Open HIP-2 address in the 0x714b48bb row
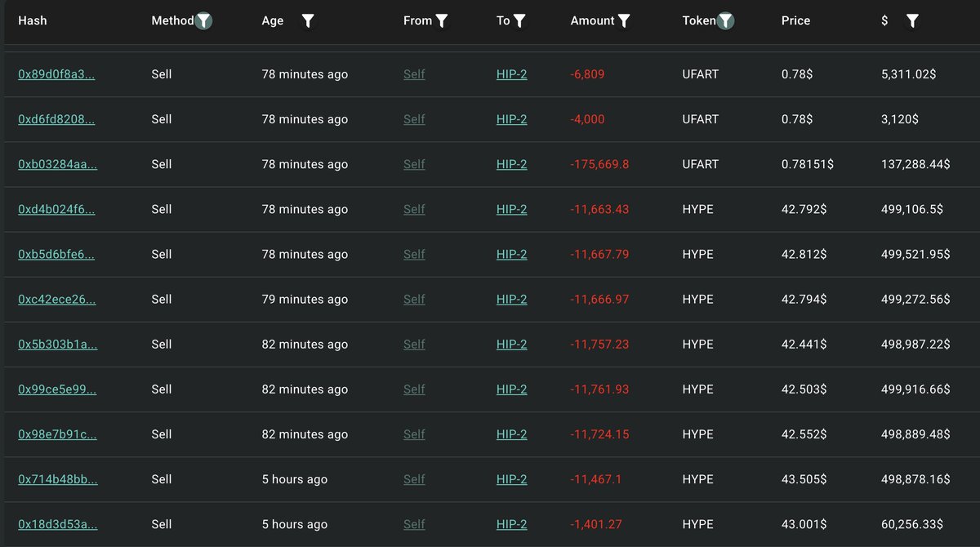The height and width of the screenshot is (547, 980). [x=511, y=479]
